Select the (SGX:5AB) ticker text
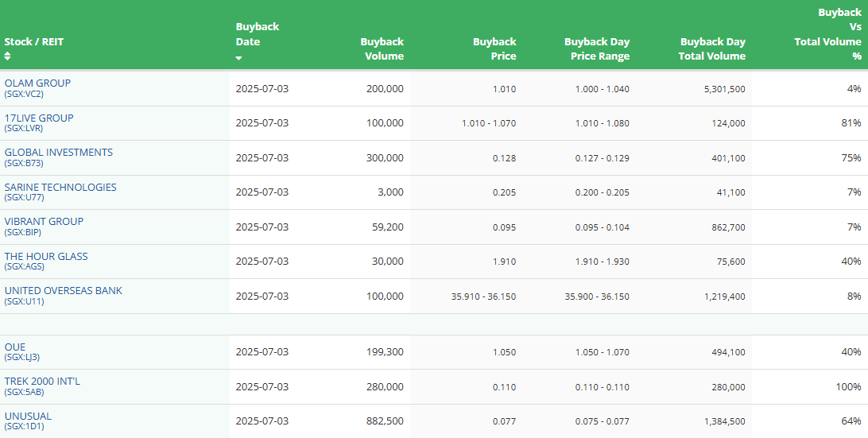This screenshot has height=438, width=868. click(x=25, y=393)
